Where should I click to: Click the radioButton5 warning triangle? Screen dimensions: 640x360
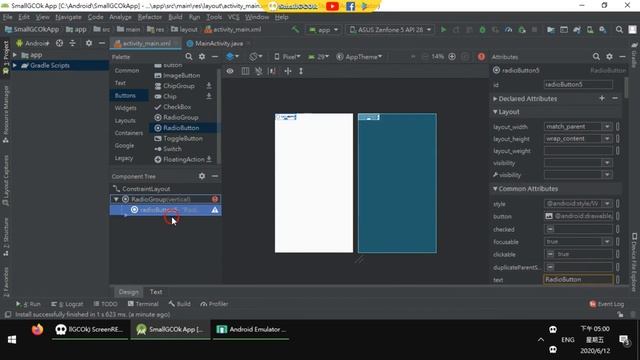[x=215, y=210]
